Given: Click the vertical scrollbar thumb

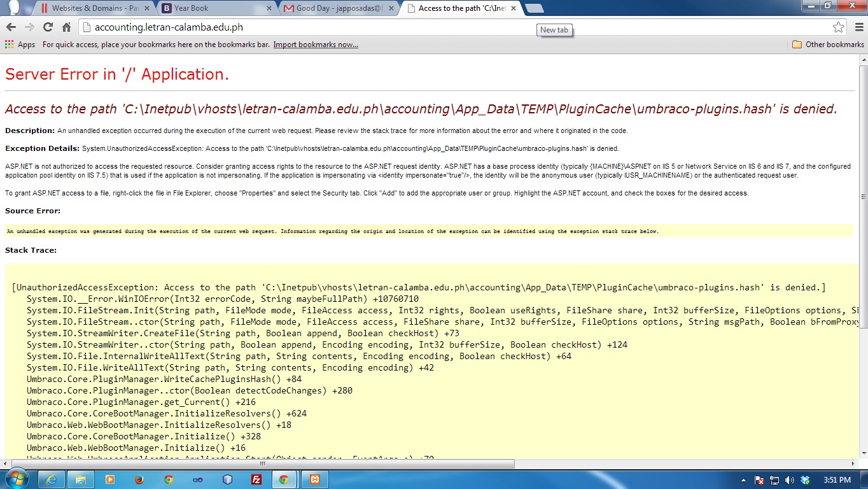Looking at the screenshot, I should 863,197.
